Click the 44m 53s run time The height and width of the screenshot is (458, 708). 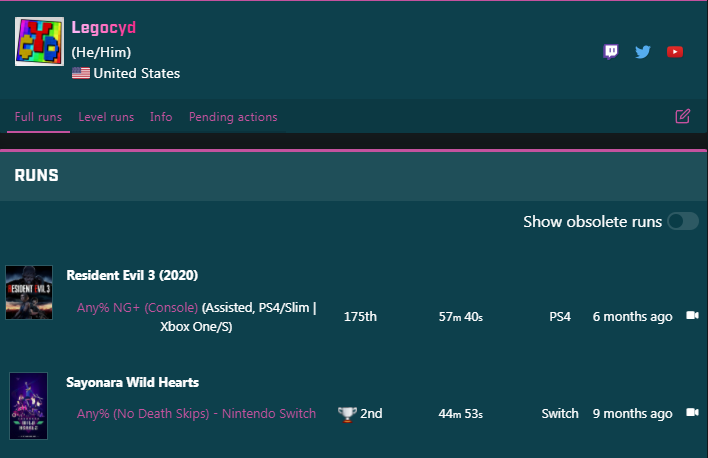(461, 414)
